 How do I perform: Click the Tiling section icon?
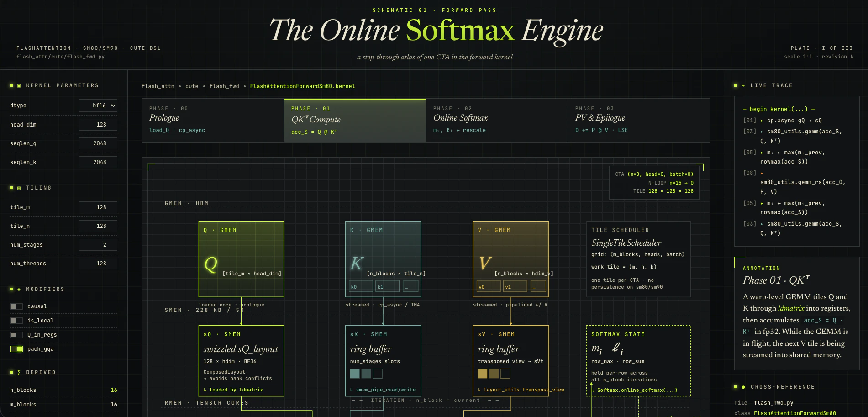pyautogui.click(x=19, y=188)
